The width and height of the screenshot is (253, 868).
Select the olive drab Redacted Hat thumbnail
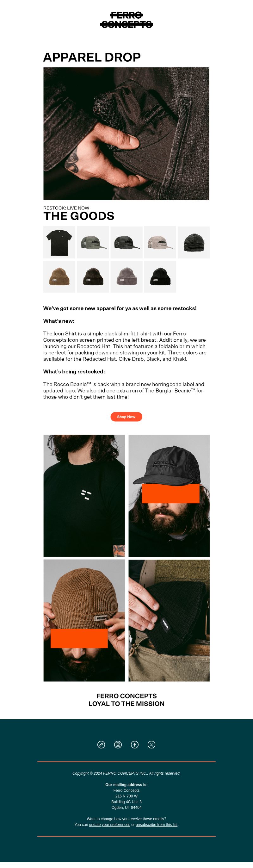pyautogui.click(x=93, y=242)
